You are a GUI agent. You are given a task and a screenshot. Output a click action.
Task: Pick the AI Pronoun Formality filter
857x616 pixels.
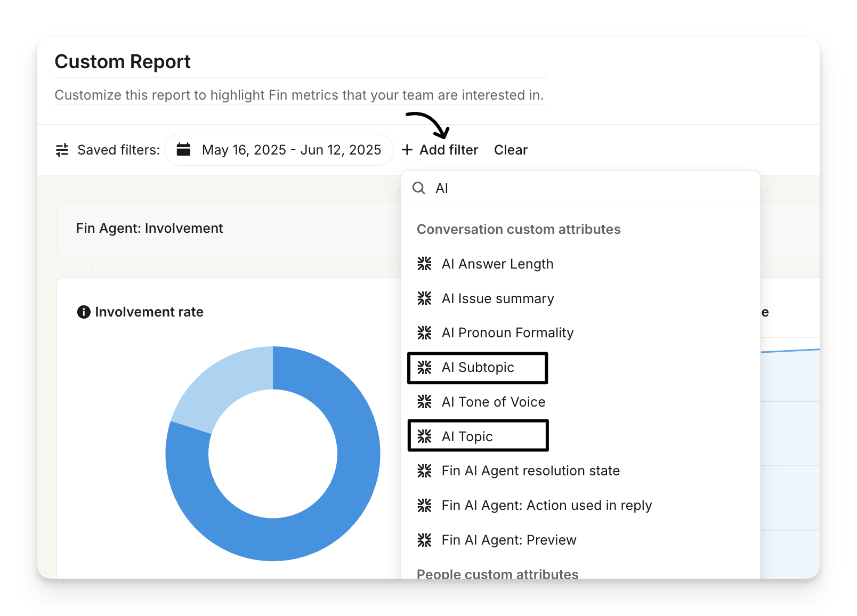pyautogui.click(x=507, y=333)
